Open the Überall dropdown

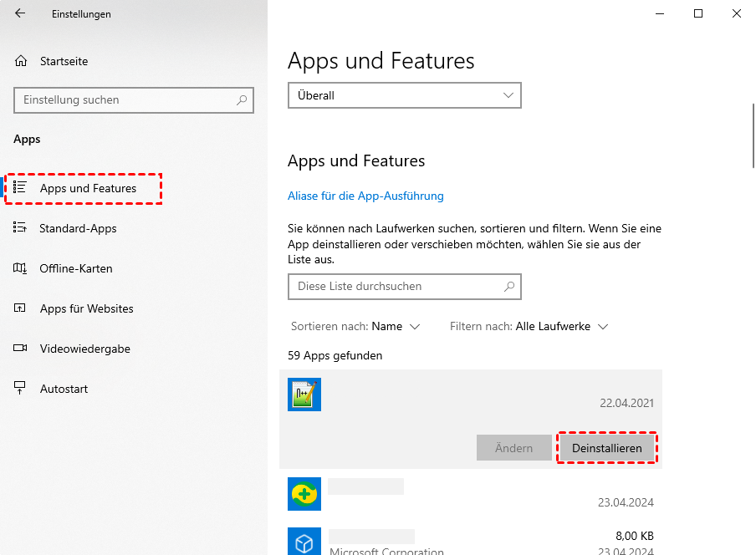404,95
